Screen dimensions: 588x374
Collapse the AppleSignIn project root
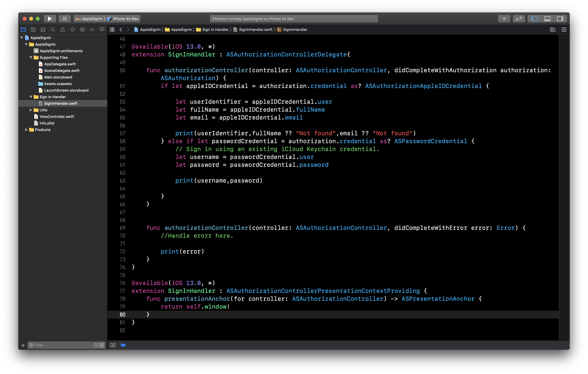[22, 38]
